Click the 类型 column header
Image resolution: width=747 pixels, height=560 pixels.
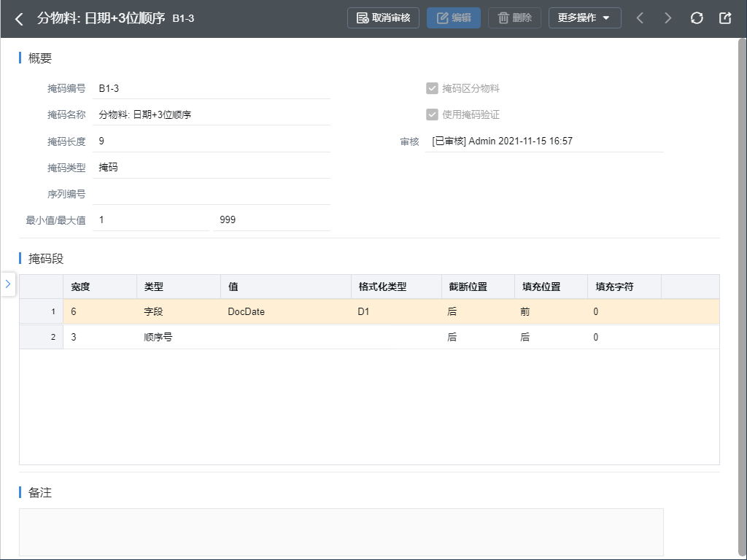point(179,287)
